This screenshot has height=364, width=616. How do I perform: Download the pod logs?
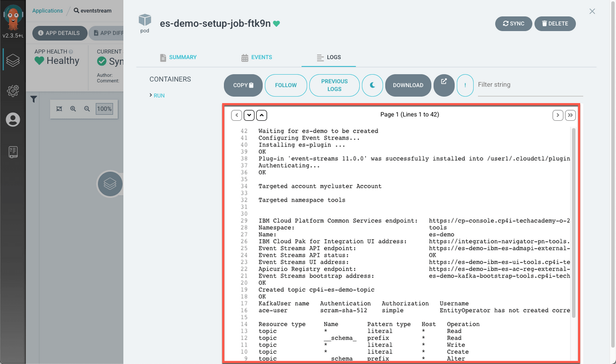coord(408,85)
